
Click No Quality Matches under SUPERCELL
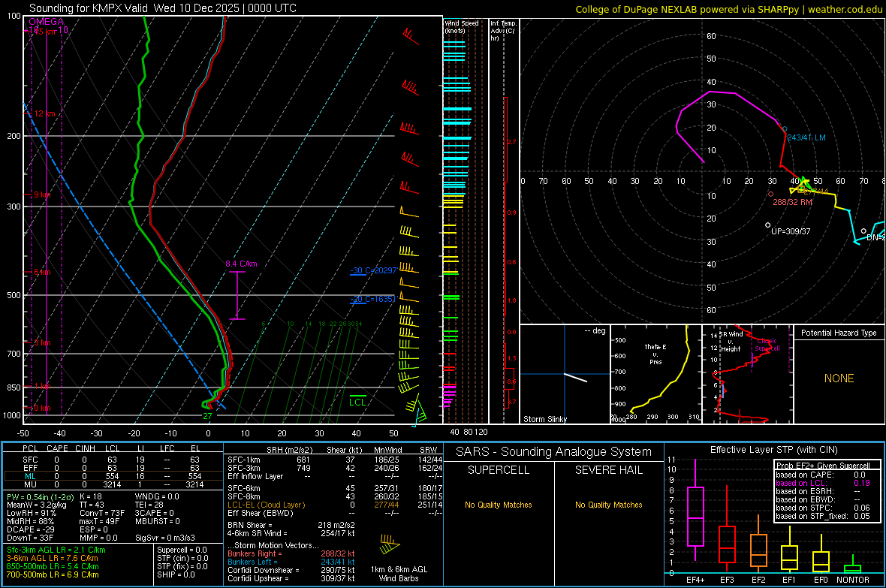[499, 505]
